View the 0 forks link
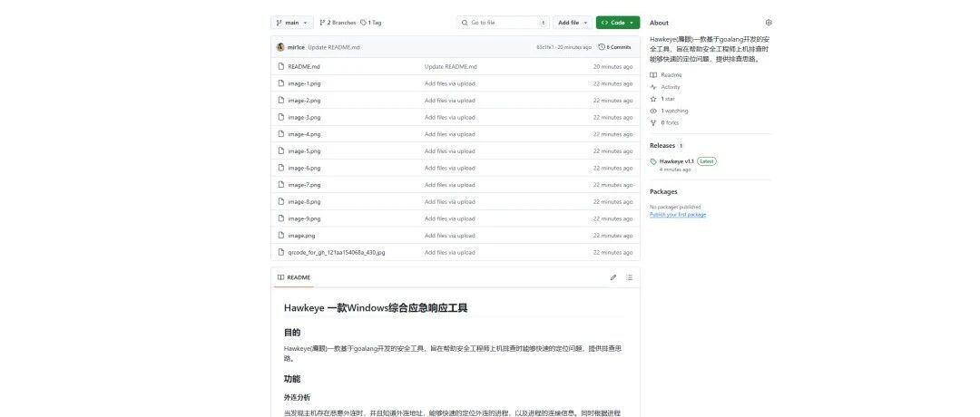The image size is (980, 417). pyautogui.click(x=664, y=122)
